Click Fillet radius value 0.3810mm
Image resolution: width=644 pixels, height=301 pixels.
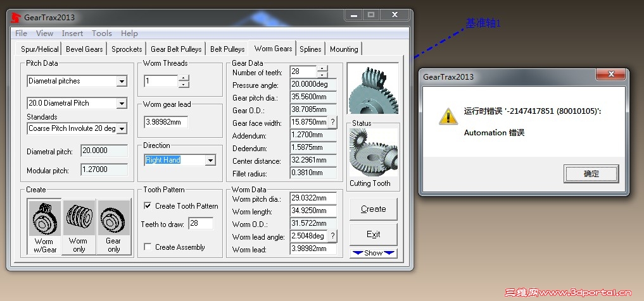313,173
